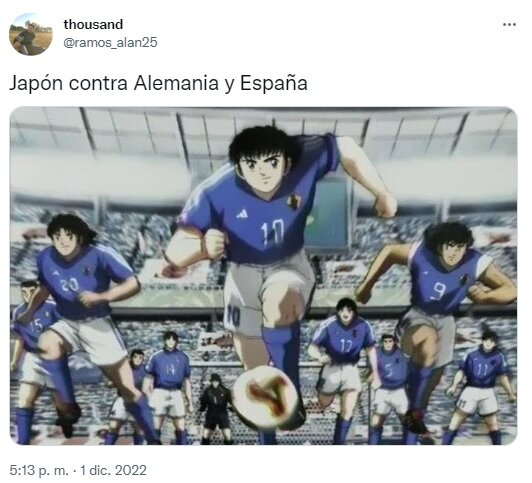This screenshot has height=483, width=532.
Task: Click the soccer ball in the image
Action: (266, 397)
